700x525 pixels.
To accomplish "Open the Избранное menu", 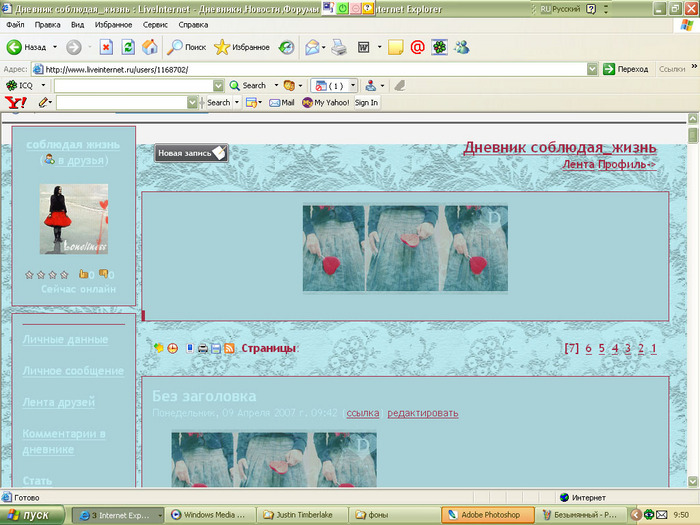I will point(113,25).
